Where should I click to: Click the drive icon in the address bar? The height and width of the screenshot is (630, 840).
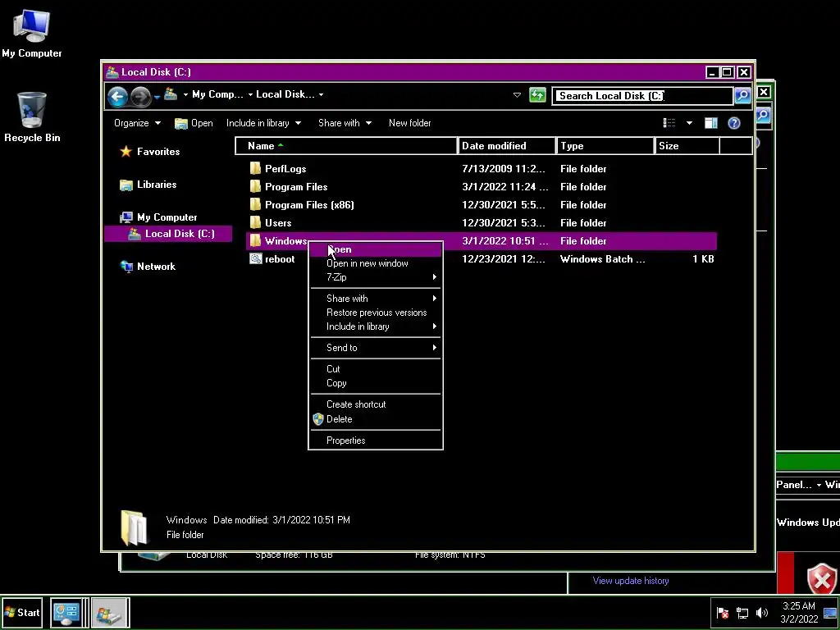171,95
